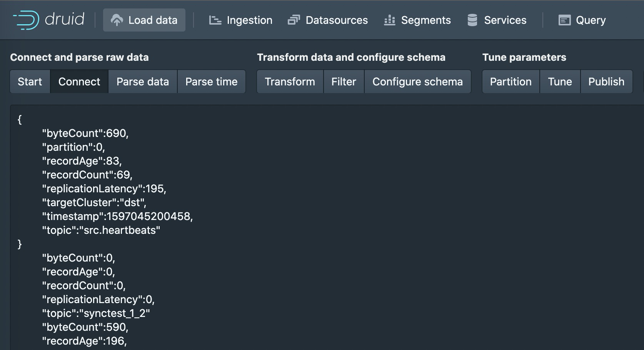Open the Segments view label
The width and height of the screenshot is (644, 350).
[x=426, y=20]
